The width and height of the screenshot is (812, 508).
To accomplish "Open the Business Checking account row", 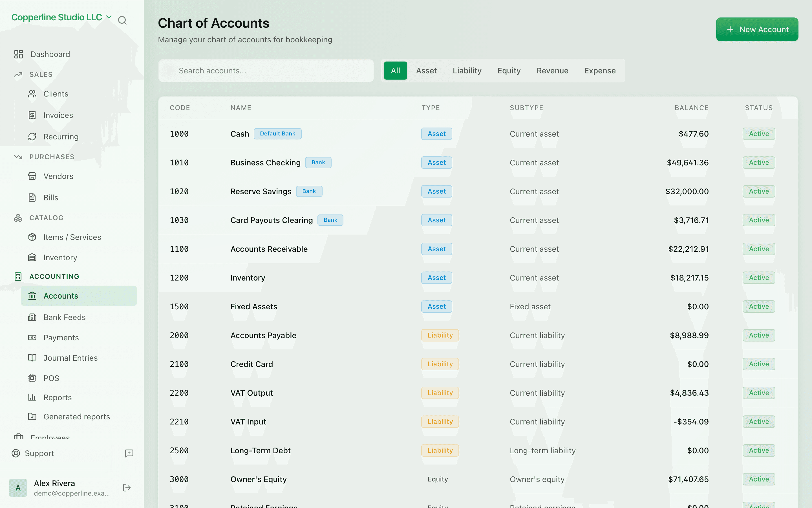I will coord(478,163).
